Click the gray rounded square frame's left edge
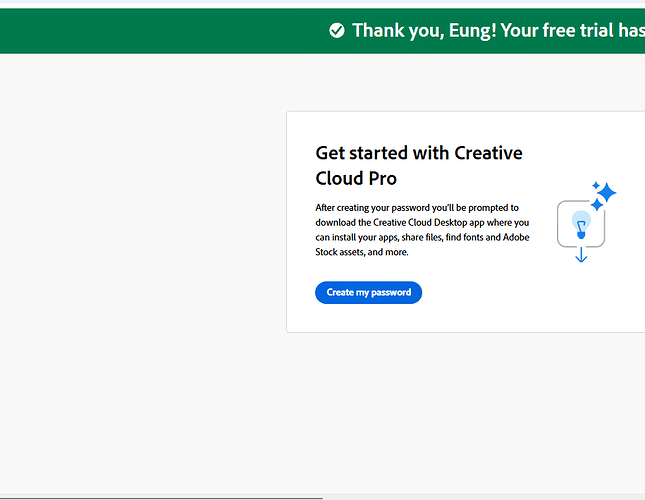The height and width of the screenshot is (500, 645). click(x=558, y=225)
